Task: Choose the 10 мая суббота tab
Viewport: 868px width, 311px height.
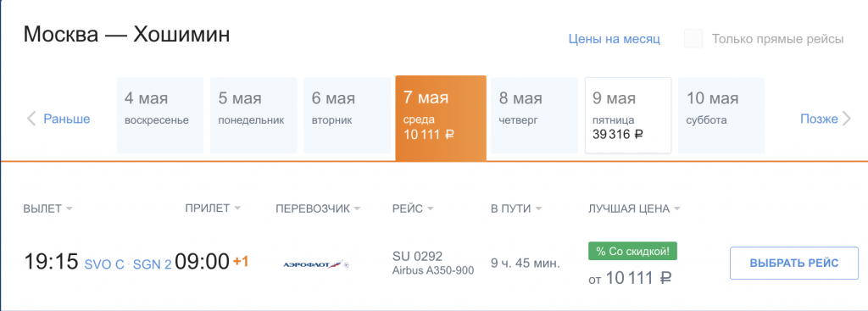Action: [721, 115]
